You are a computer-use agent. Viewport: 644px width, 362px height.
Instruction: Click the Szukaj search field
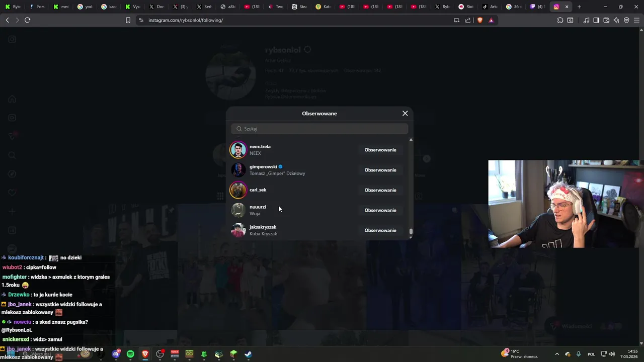point(319,129)
